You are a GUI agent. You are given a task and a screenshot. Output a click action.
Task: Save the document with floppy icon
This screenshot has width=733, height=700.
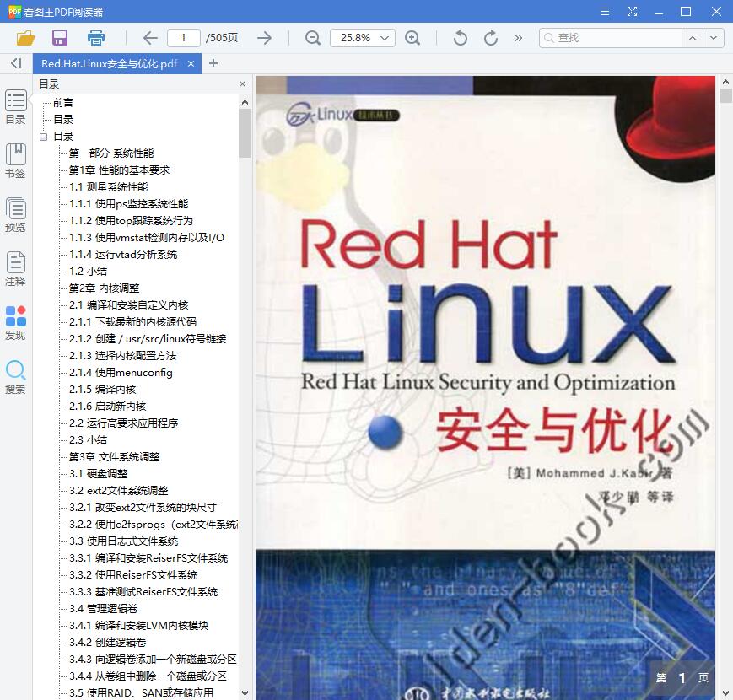(60, 38)
